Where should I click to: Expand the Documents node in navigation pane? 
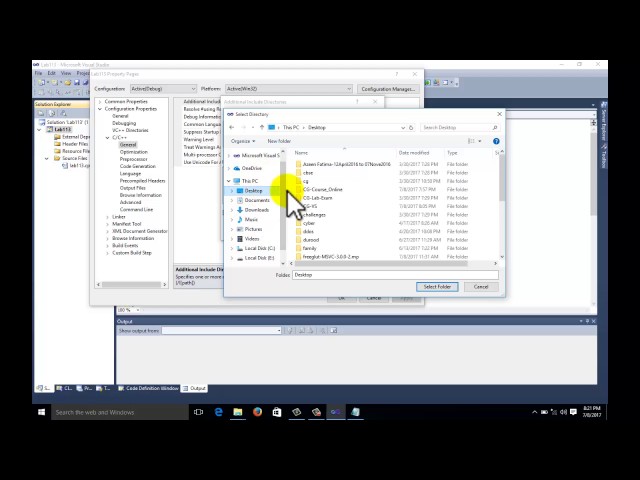pos(232,200)
